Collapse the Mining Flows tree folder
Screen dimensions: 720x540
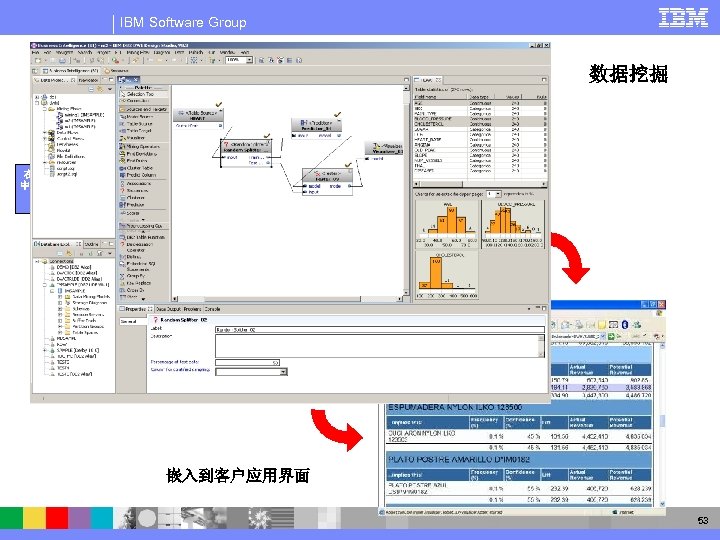click(45, 109)
